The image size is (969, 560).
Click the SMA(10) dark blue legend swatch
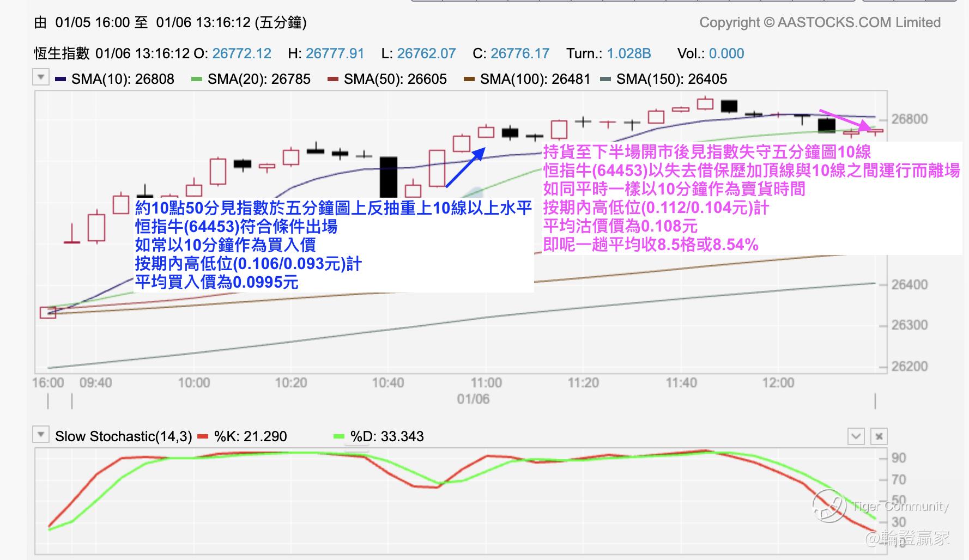(60, 80)
